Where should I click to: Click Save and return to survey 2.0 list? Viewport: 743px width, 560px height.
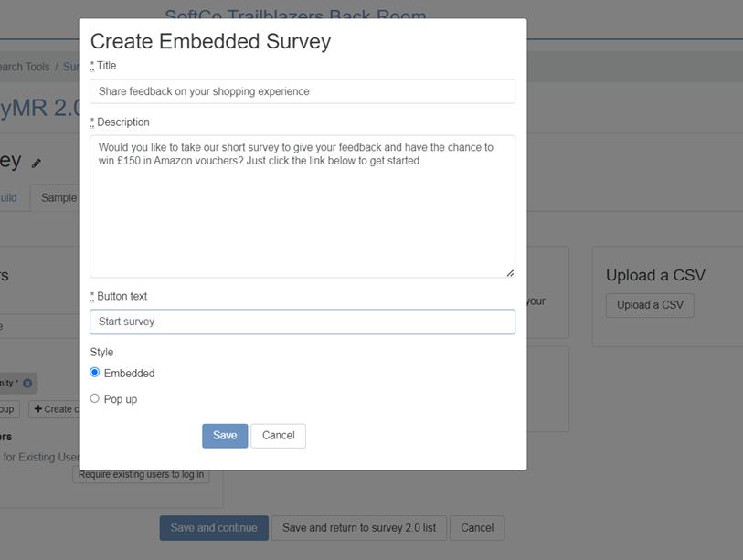point(359,527)
